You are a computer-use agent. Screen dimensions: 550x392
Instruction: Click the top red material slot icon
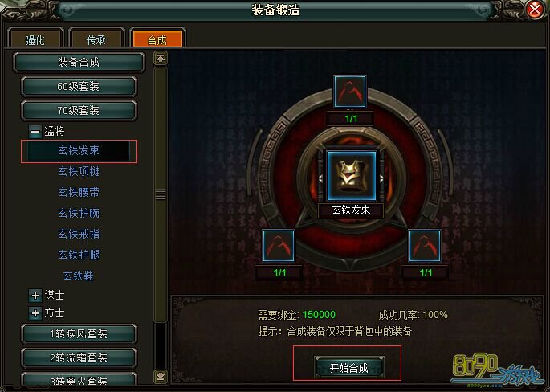(x=350, y=92)
